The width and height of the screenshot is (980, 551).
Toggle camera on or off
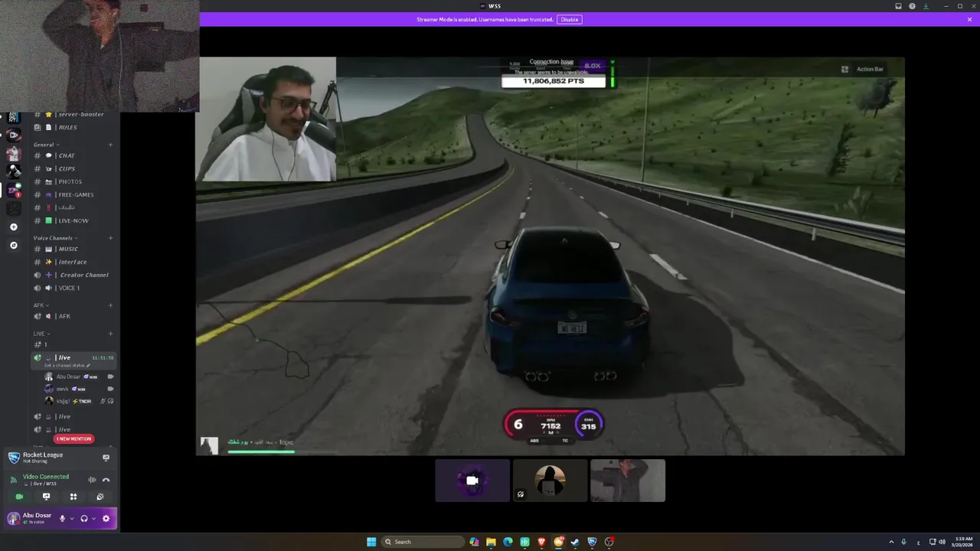[x=19, y=497]
